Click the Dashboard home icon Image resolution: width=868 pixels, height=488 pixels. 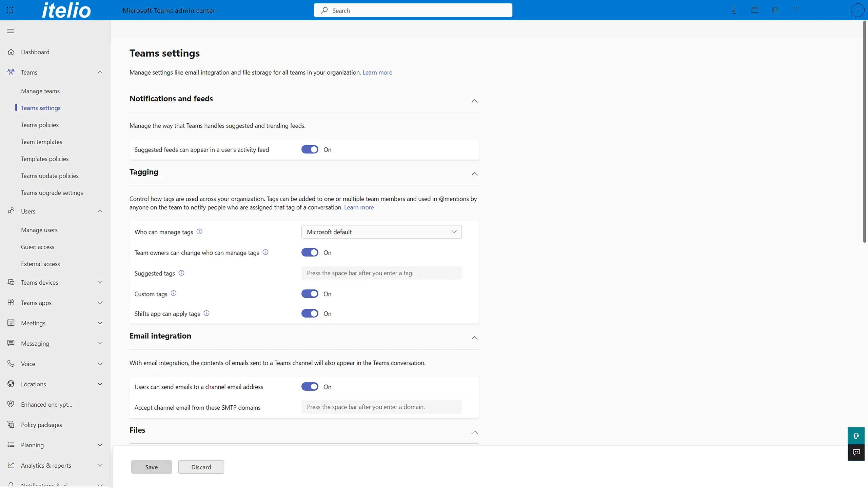(11, 52)
